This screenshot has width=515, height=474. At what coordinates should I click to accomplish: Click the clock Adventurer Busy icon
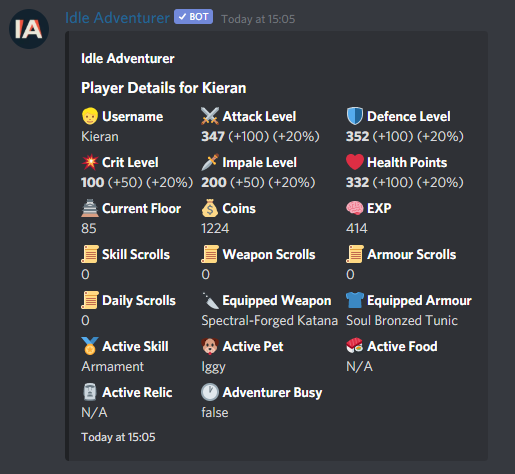pos(210,392)
